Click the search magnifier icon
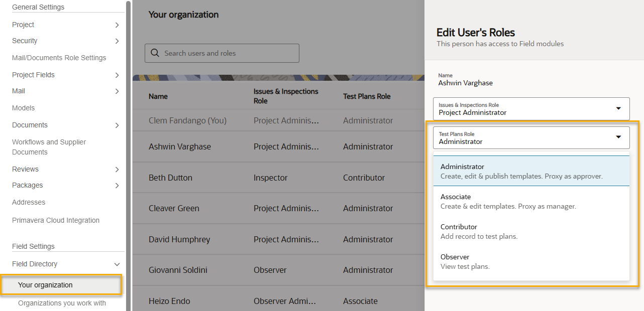Viewport: 644px width, 311px height. [155, 53]
